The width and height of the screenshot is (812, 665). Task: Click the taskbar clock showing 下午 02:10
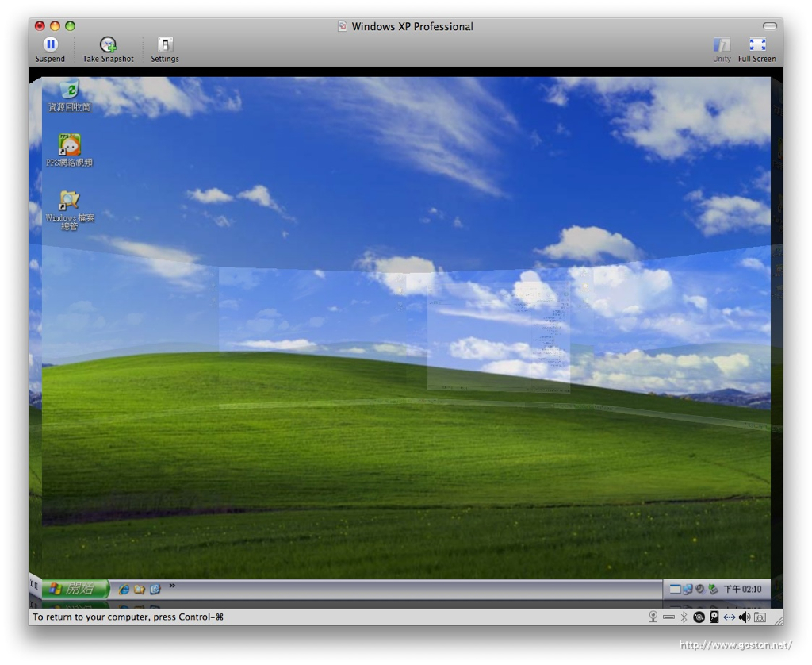742,590
